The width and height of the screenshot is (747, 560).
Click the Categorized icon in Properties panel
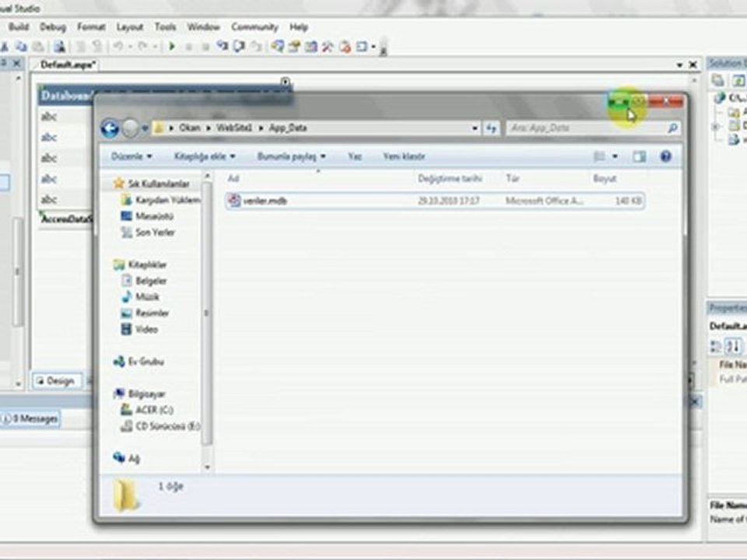(715, 346)
